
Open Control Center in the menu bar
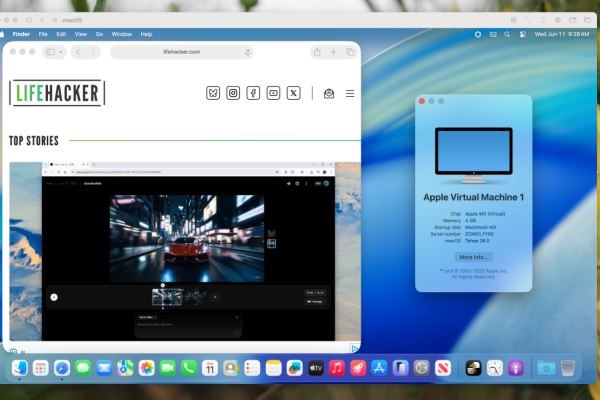coord(523,34)
